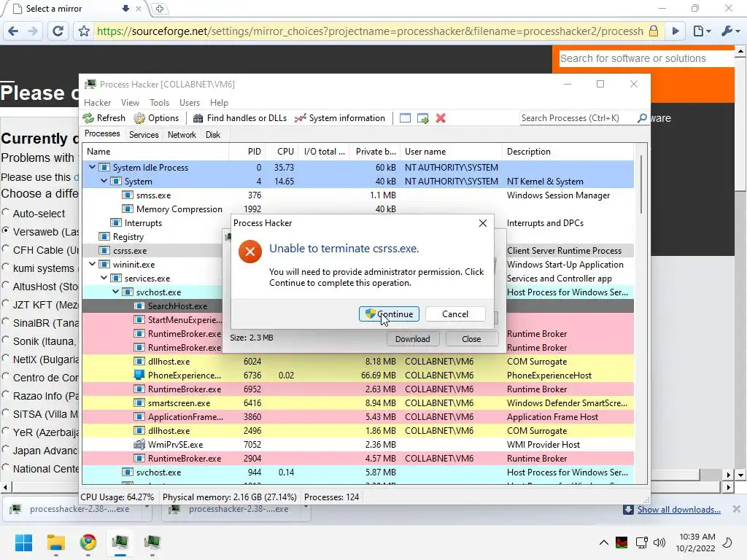Click Show all downloads link
The image size is (747, 560).
click(x=679, y=510)
